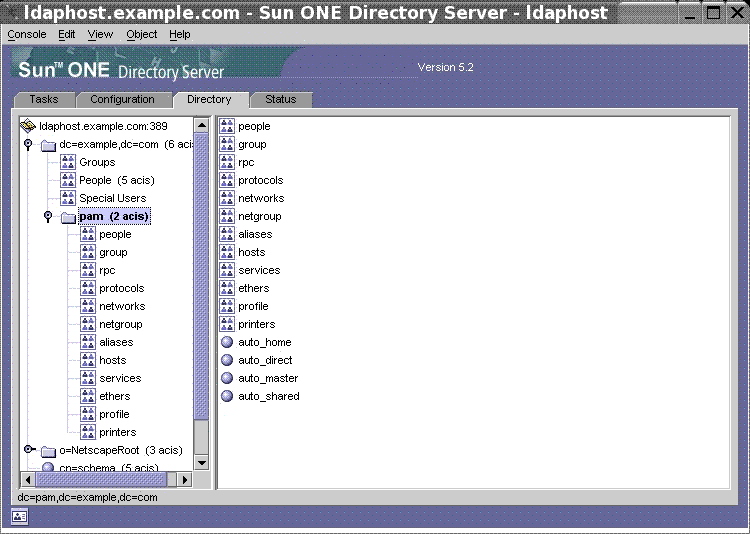Open the Help menu
The height and width of the screenshot is (534, 750).
click(180, 34)
